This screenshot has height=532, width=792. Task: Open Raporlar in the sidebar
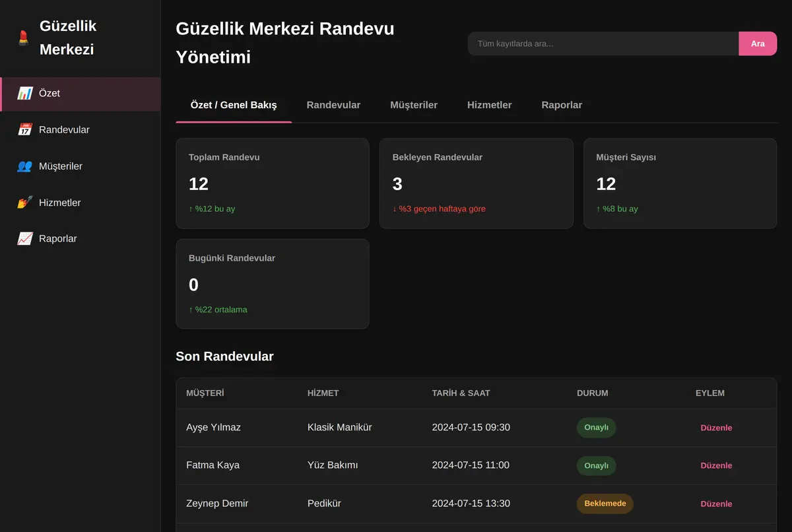pyautogui.click(x=80, y=239)
